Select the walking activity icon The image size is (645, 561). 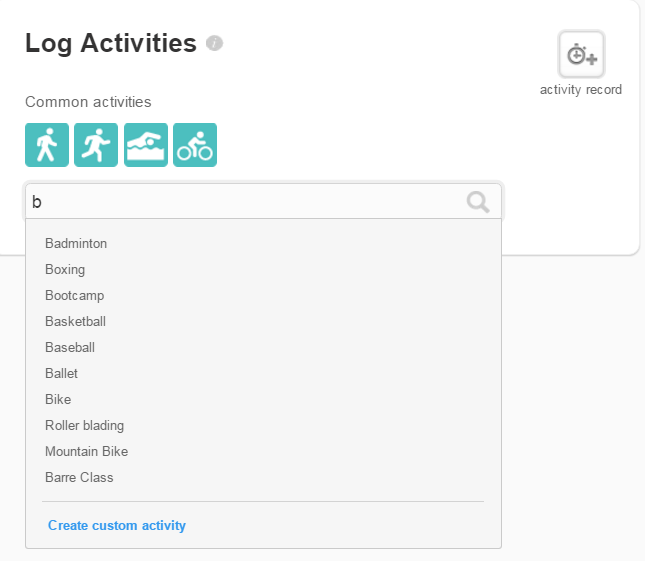47,145
